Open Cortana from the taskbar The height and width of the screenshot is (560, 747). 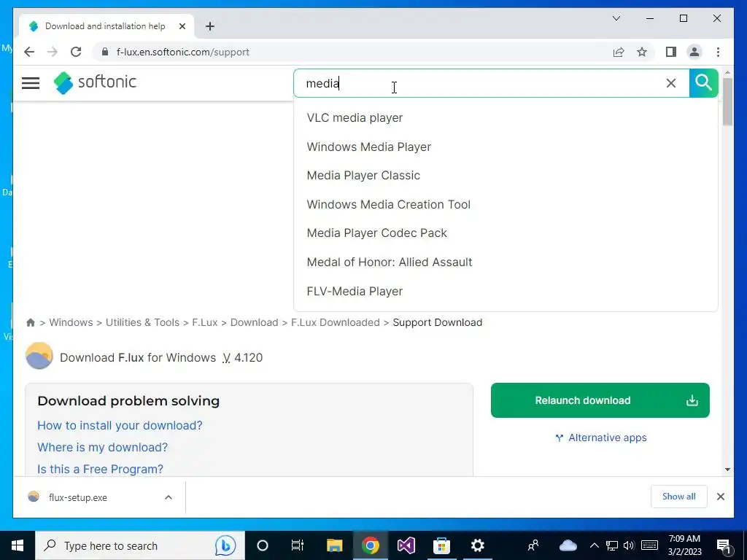coord(263,545)
